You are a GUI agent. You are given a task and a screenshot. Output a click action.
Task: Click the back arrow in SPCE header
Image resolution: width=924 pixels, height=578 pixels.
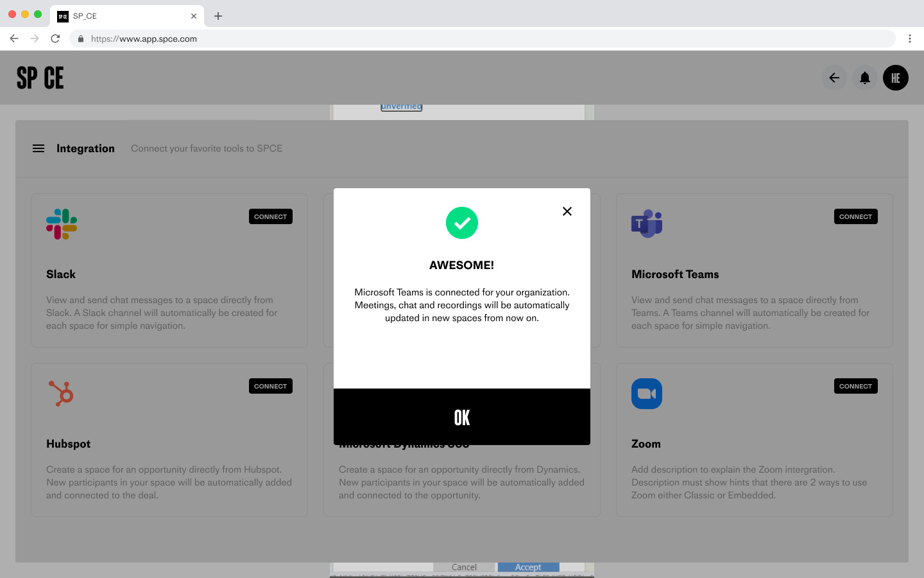pyautogui.click(x=834, y=78)
